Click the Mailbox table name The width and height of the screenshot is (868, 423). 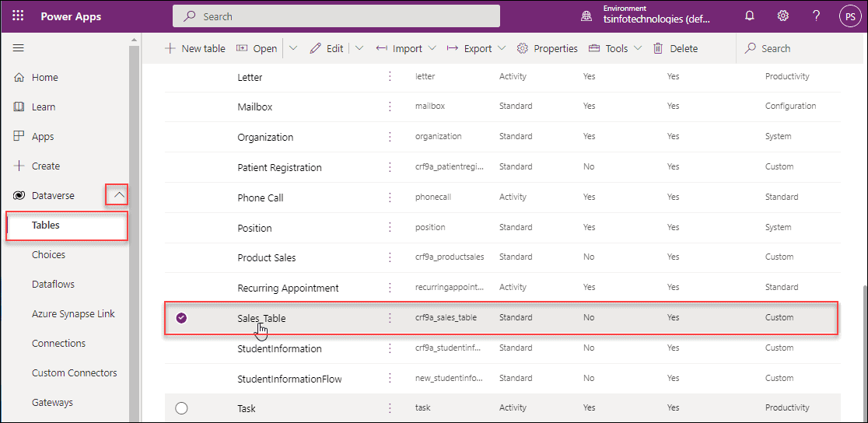[x=254, y=107]
